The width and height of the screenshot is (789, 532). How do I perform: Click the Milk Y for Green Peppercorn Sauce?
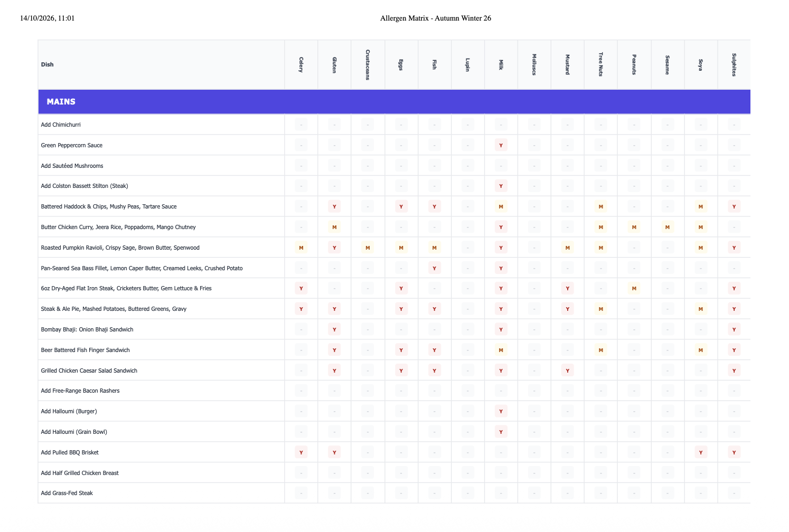[x=501, y=145]
